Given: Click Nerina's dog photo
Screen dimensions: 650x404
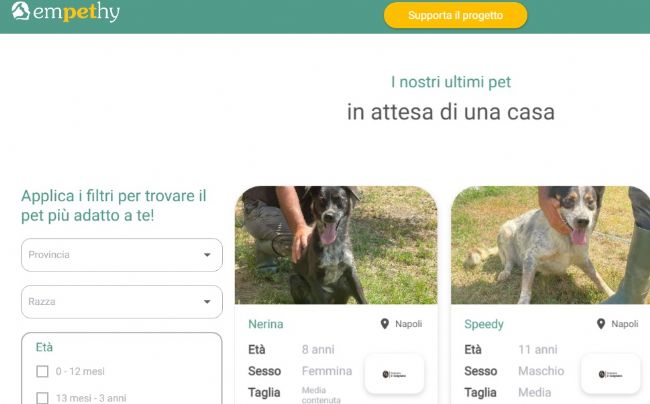Looking at the screenshot, I should [x=336, y=245].
